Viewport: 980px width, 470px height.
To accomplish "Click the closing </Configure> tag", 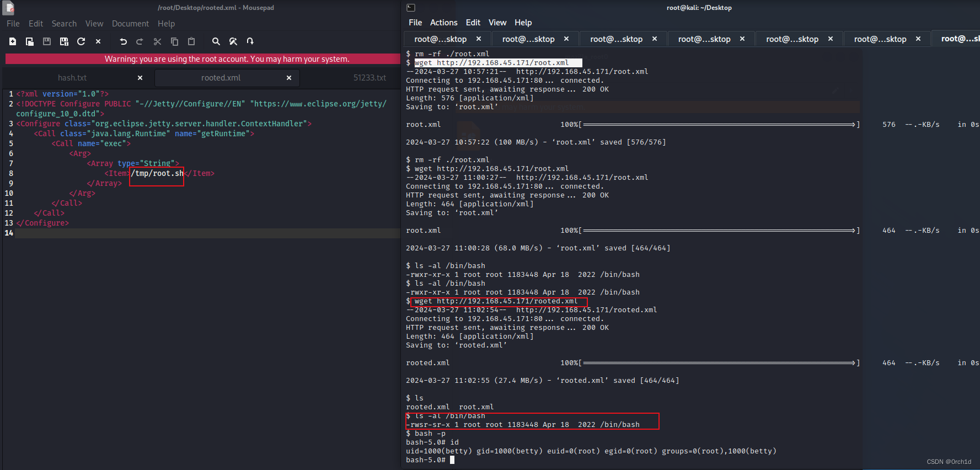I will [x=42, y=223].
